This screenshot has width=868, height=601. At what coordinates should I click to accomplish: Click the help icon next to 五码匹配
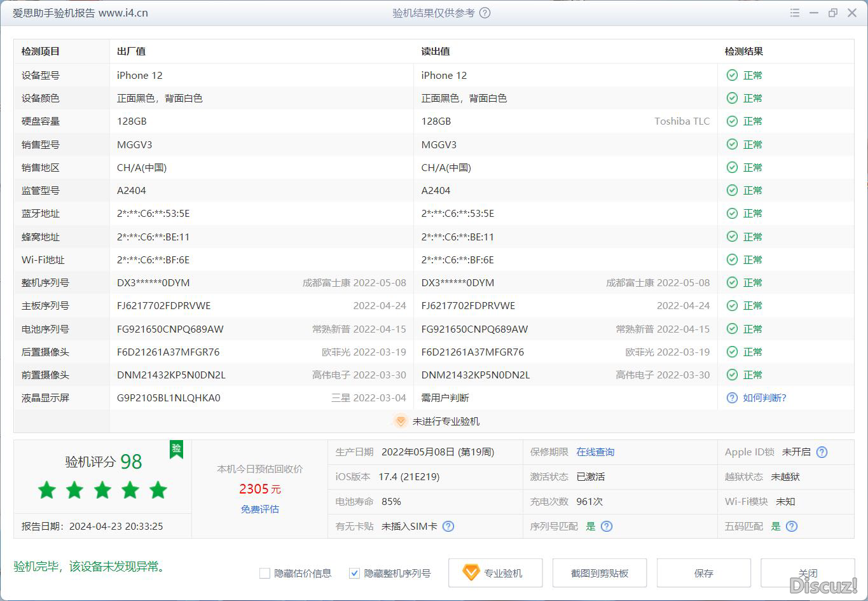(792, 526)
